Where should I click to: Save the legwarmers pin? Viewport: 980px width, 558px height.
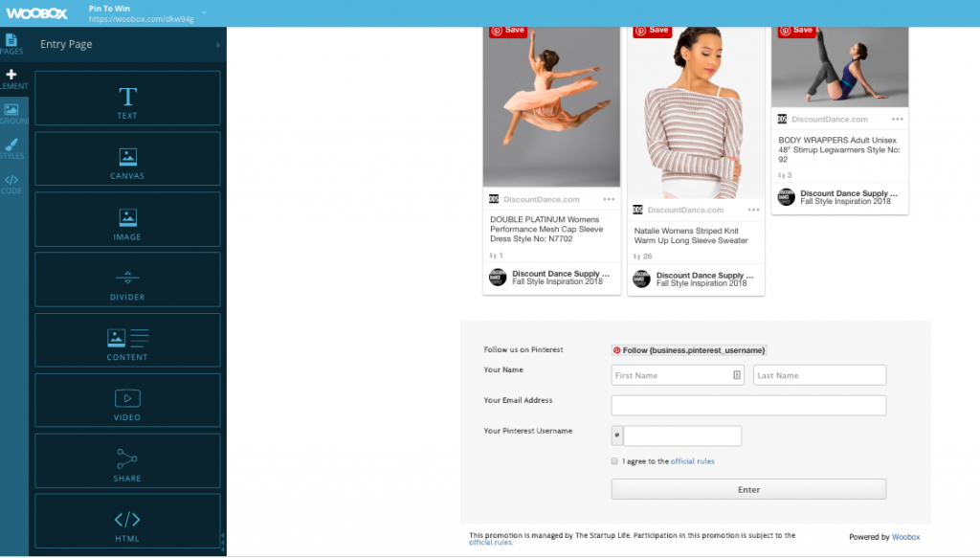point(796,31)
